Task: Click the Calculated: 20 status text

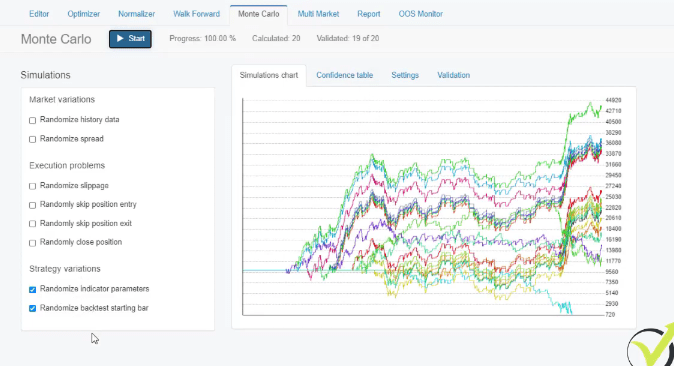Action: (x=276, y=38)
